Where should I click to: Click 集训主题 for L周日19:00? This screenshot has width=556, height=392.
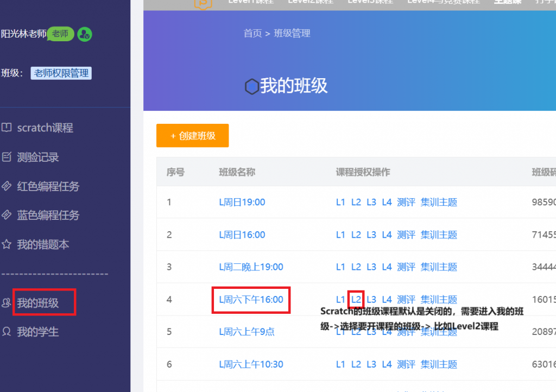(x=439, y=202)
